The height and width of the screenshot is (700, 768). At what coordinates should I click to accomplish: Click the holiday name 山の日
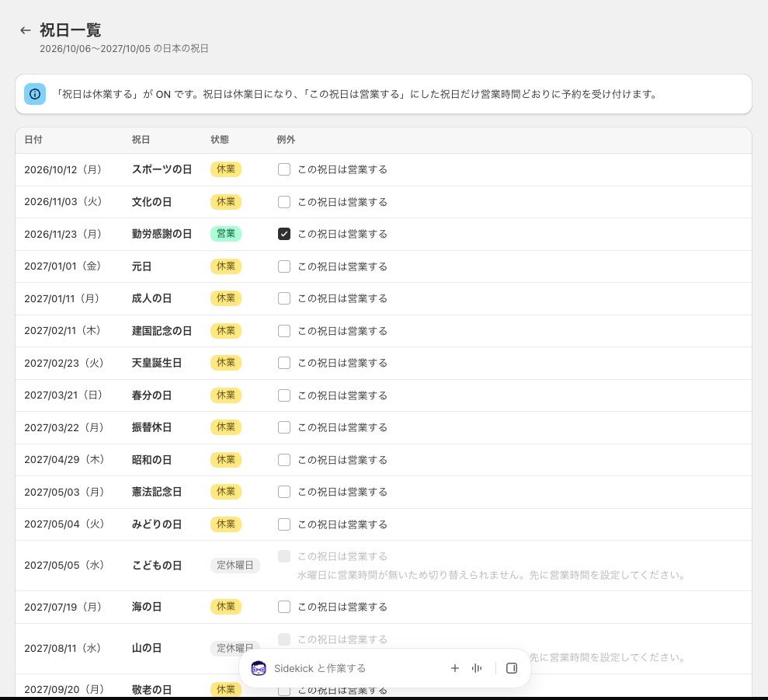tap(147, 648)
